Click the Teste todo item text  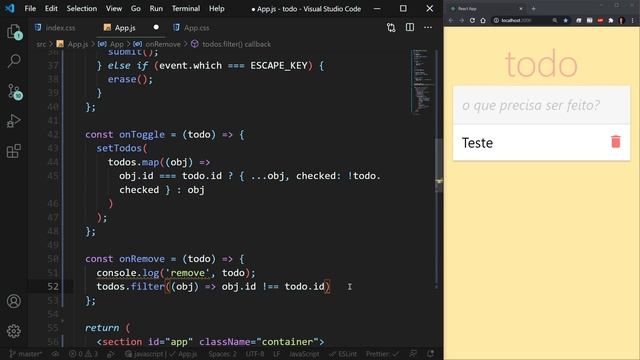[x=477, y=143]
